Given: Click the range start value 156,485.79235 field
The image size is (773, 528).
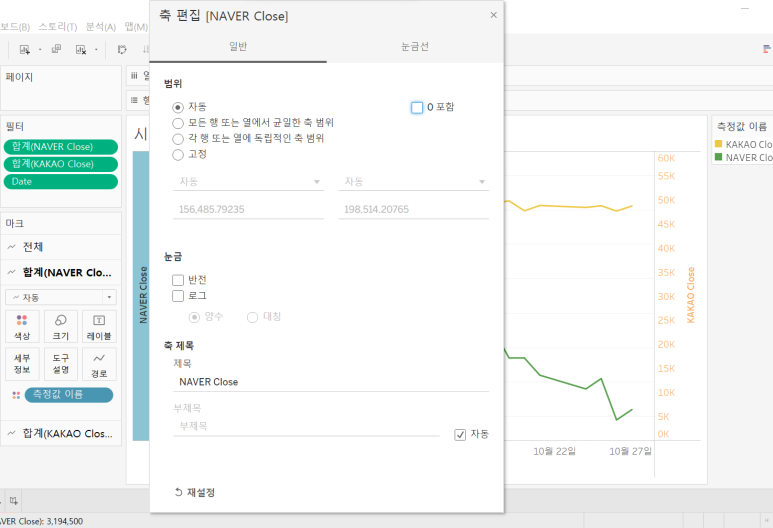Looking at the screenshot, I should pos(248,210).
